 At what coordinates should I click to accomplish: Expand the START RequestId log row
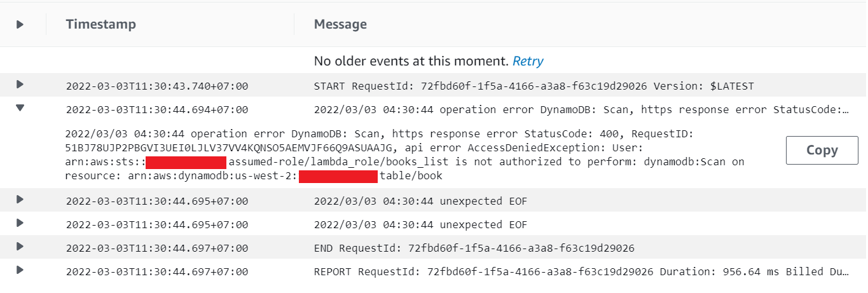click(x=20, y=84)
